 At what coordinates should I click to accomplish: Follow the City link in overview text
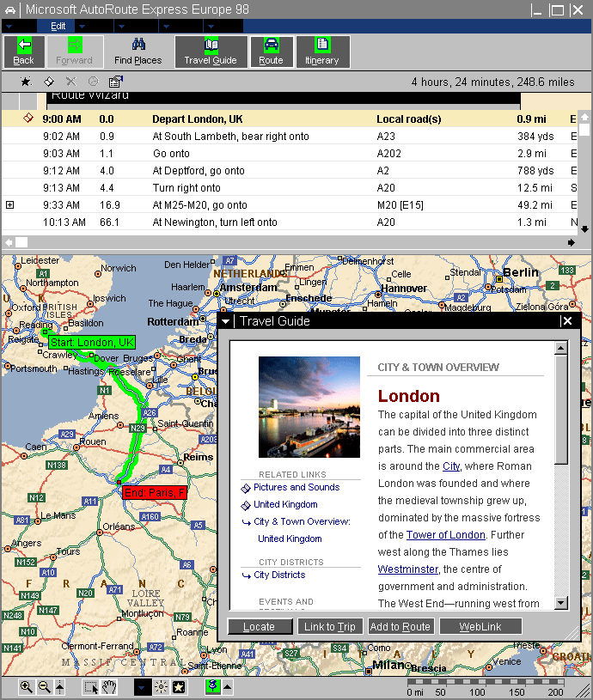451,466
